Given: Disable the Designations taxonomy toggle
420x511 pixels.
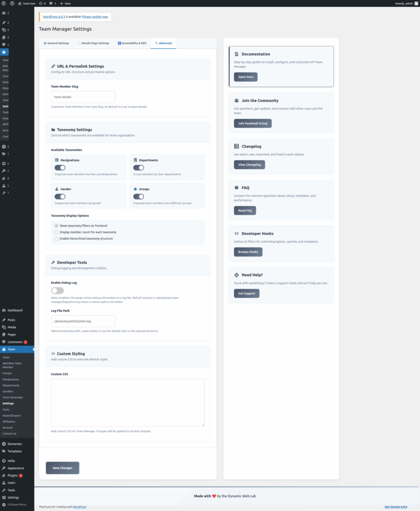Looking at the screenshot, I should 60,168.
